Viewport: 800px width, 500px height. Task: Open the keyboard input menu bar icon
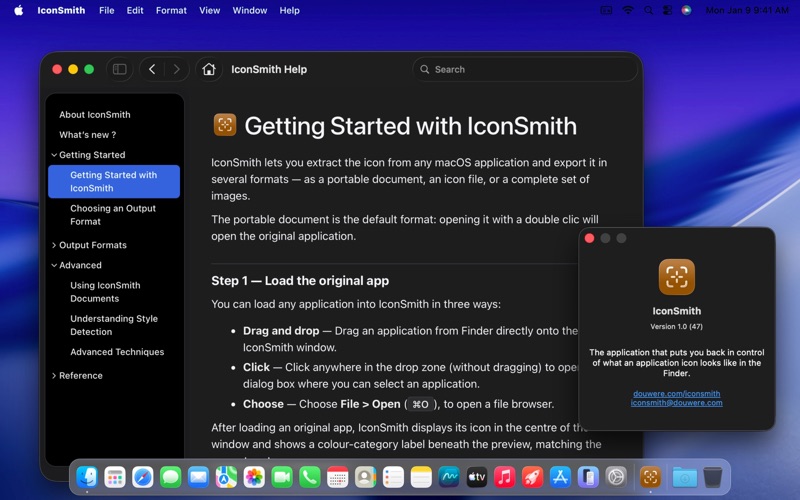[x=606, y=10]
